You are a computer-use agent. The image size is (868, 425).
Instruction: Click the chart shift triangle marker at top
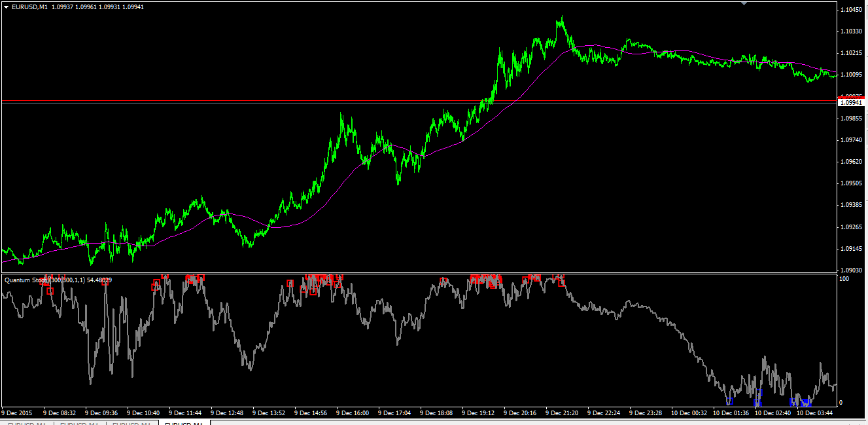tap(744, 3)
